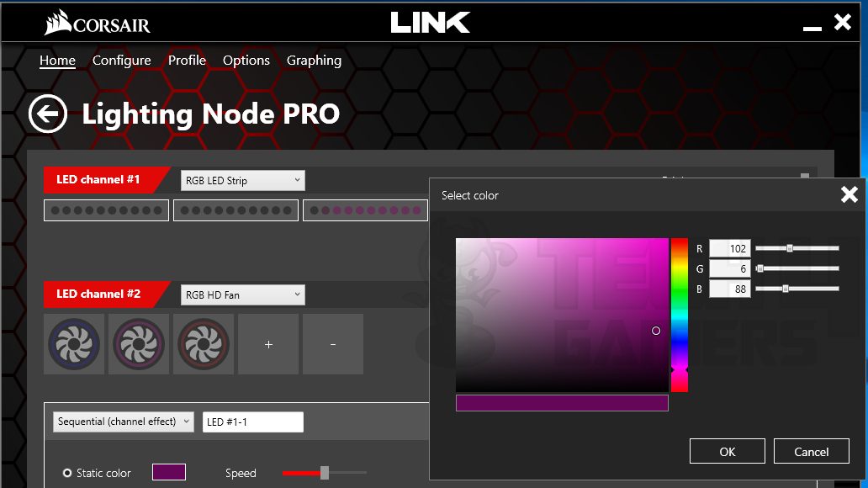Add a fan with the plus tile
This screenshot has height=488, width=868.
tap(268, 344)
